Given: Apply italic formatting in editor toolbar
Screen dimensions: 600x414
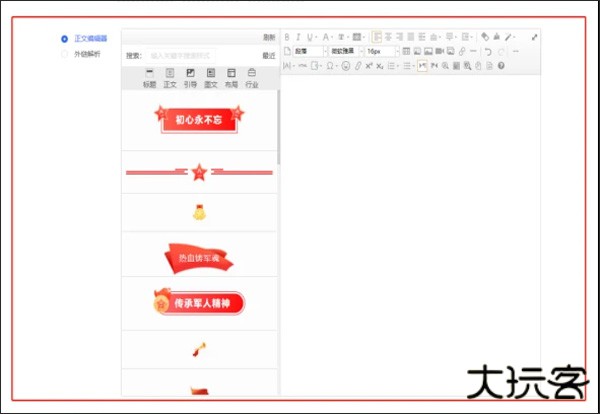Looking at the screenshot, I should click(x=297, y=37).
